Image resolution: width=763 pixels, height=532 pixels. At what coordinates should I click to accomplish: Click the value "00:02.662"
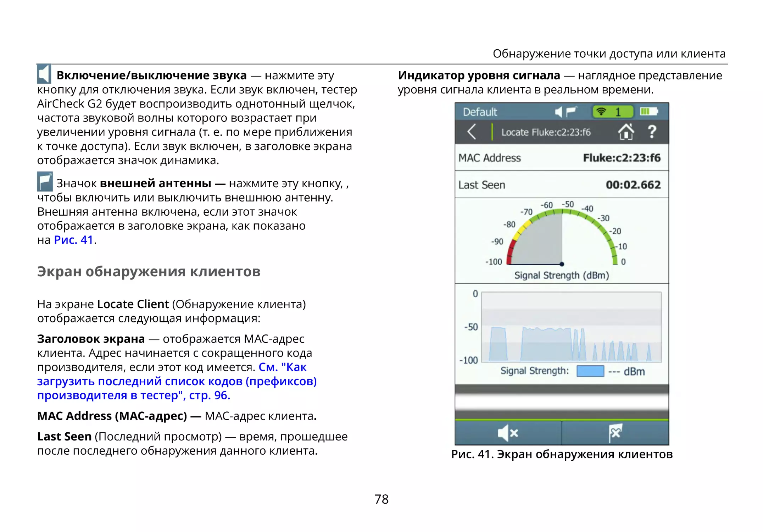pos(633,185)
